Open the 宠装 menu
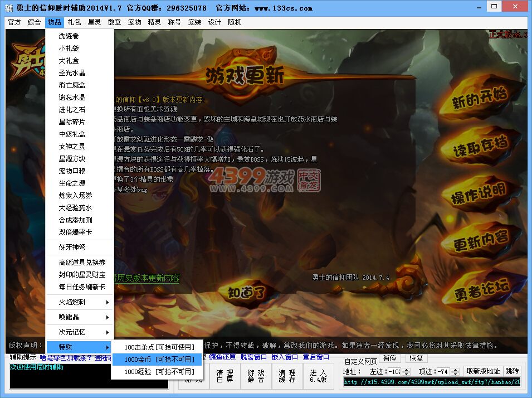Image resolution: width=532 pixels, height=398 pixels. 194,22
